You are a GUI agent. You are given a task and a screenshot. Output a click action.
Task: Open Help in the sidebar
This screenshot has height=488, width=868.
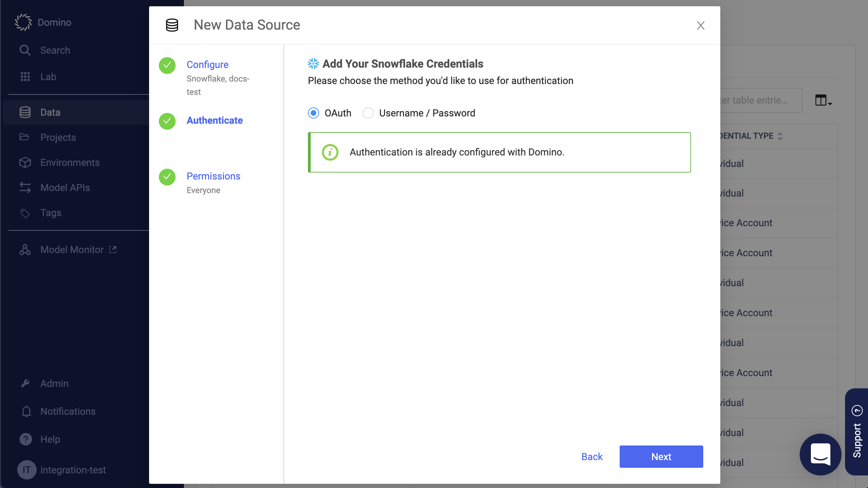point(50,439)
